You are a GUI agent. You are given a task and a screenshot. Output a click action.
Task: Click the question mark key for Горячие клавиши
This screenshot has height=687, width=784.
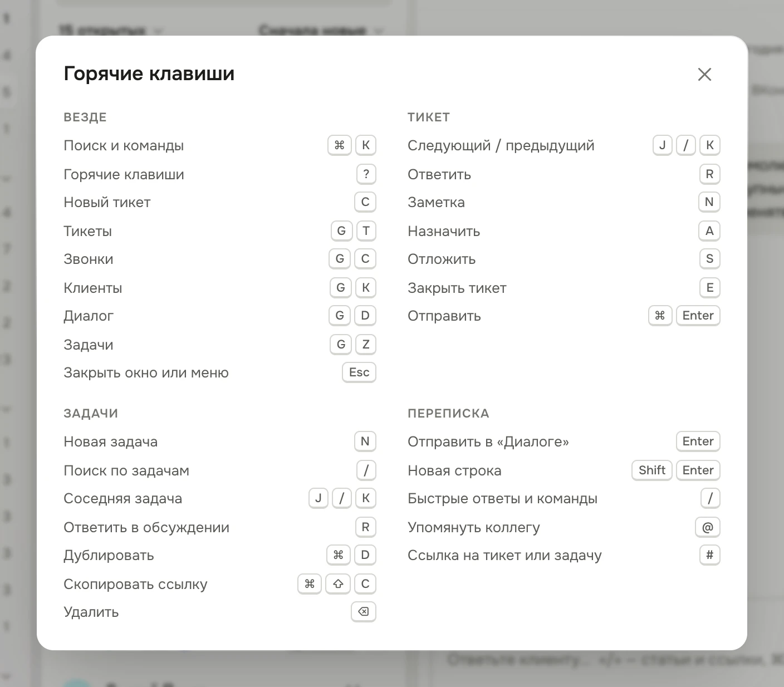[x=366, y=174]
